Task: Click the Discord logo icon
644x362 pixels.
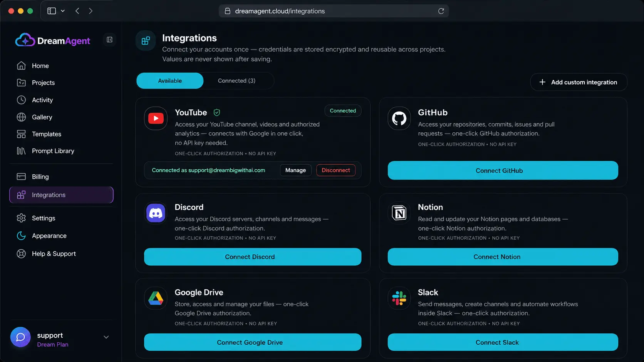Action: [156, 213]
